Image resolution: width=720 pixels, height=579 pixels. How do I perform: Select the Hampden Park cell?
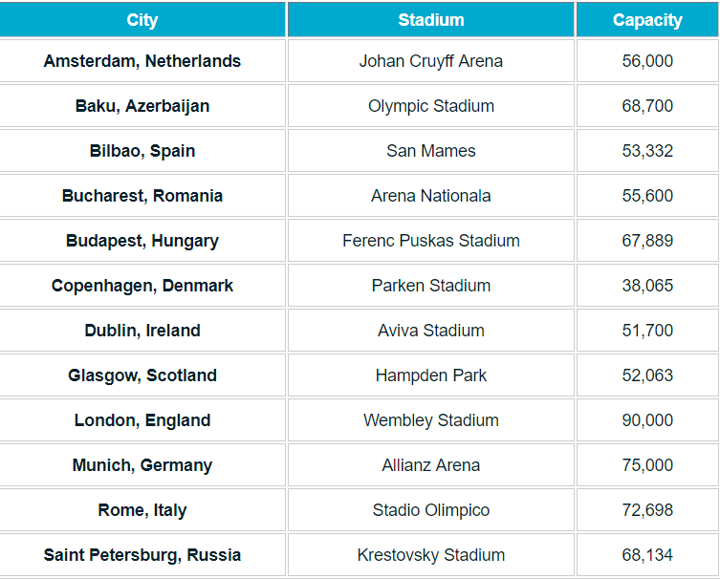(431, 376)
